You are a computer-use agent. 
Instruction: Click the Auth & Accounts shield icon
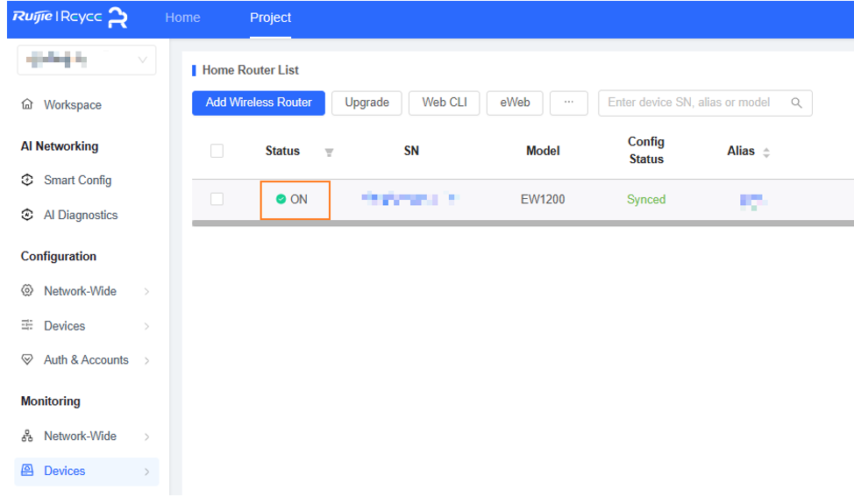point(27,360)
